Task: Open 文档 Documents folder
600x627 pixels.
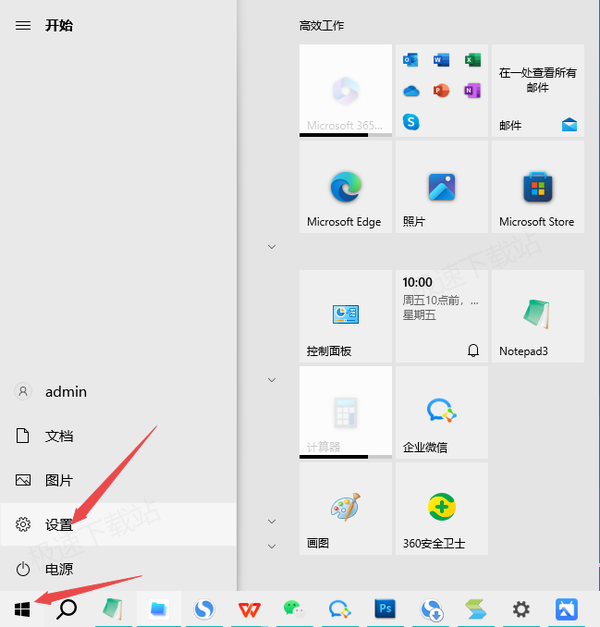Action: tap(118, 436)
